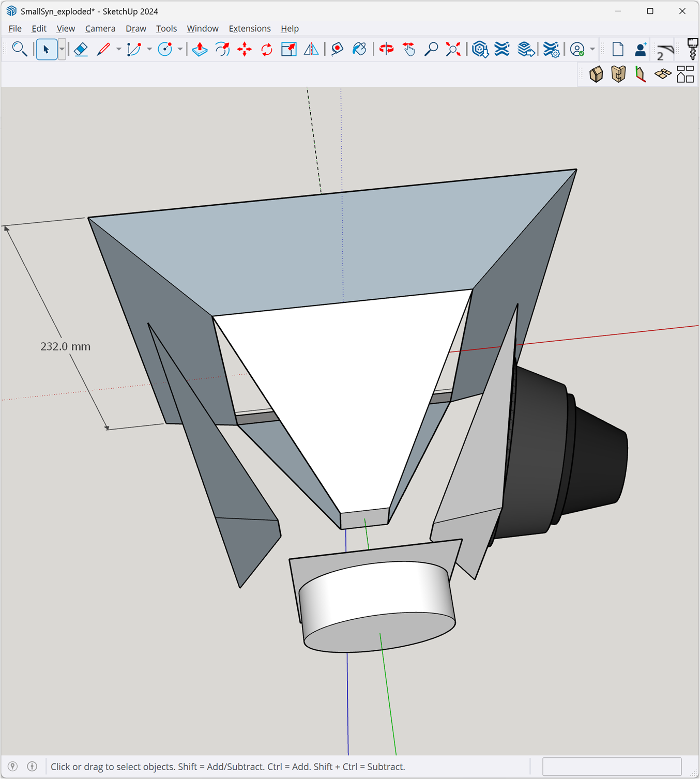
Task: Click the white cylinder in the model
Action: (377, 606)
